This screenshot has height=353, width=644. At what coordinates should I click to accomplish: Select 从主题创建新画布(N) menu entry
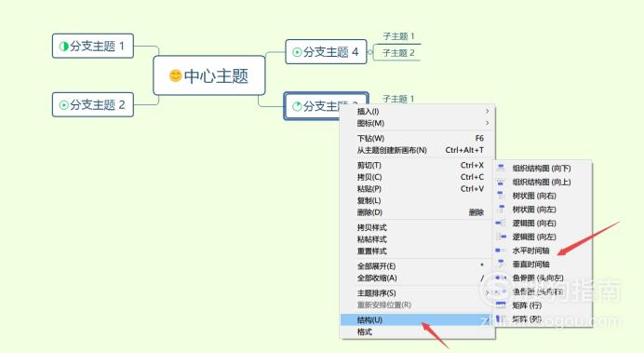tap(417, 150)
